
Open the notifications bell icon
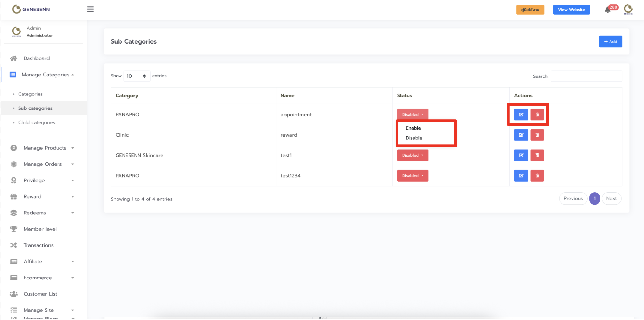(x=607, y=10)
